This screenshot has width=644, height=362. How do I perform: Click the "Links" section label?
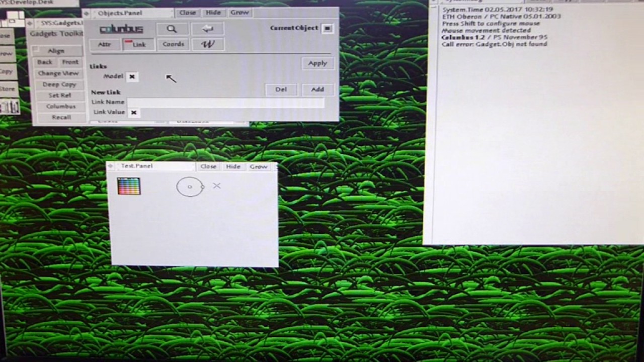pyautogui.click(x=98, y=66)
